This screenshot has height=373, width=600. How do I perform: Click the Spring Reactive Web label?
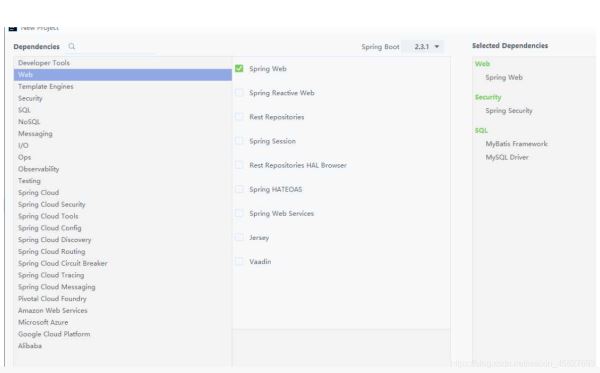[282, 93]
